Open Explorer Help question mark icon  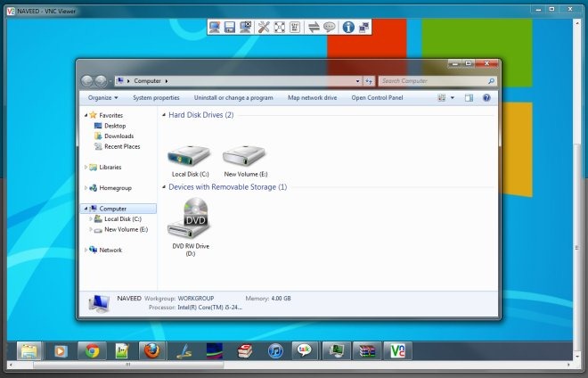[486, 98]
